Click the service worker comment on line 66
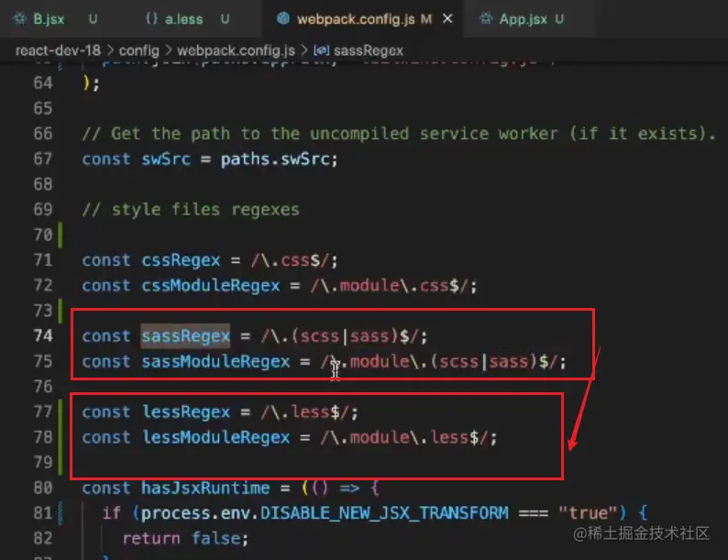This screenshot has width=728, height=560. [x=398, y=133]
